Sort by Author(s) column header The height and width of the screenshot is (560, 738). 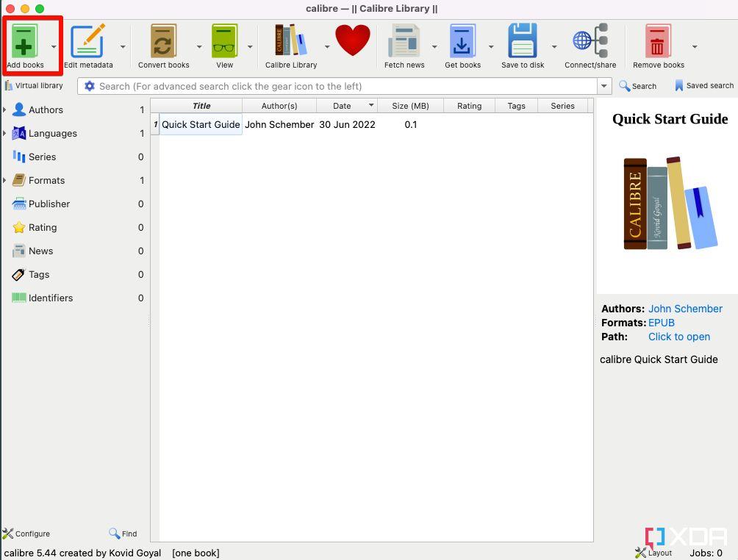pos(279,106)
